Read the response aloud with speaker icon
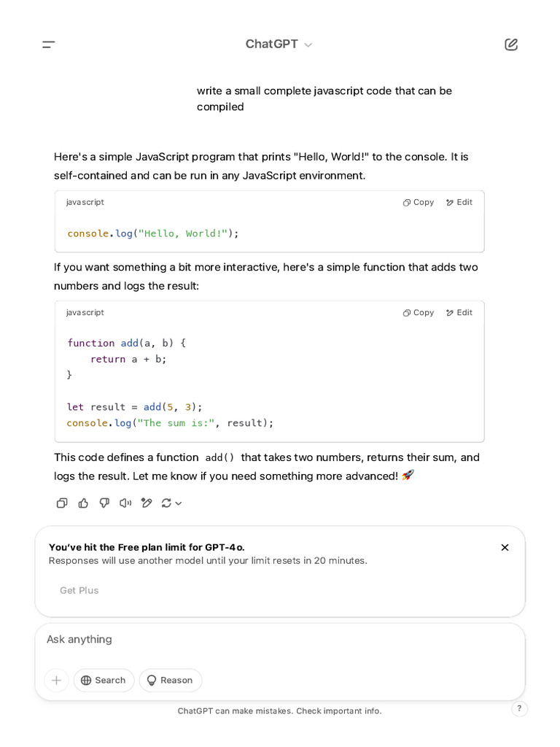 coord(125,503)
